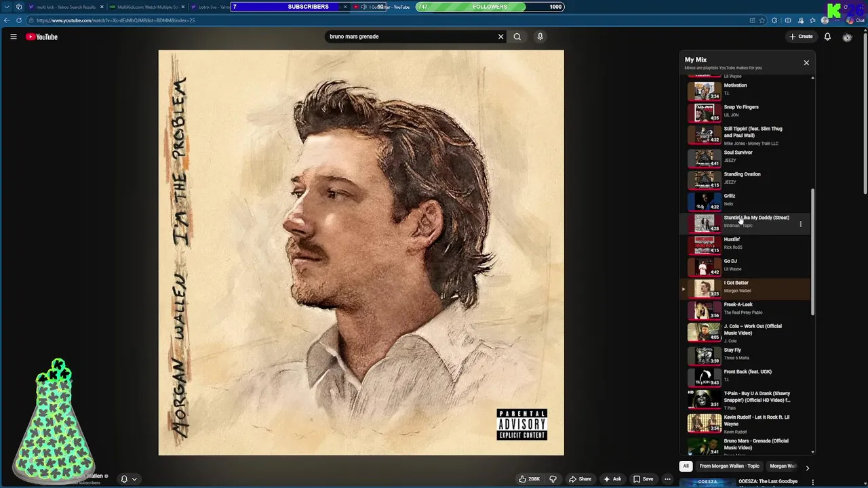Click the Ask button
This screenshot has width=868, height=488.
[612, 479]
